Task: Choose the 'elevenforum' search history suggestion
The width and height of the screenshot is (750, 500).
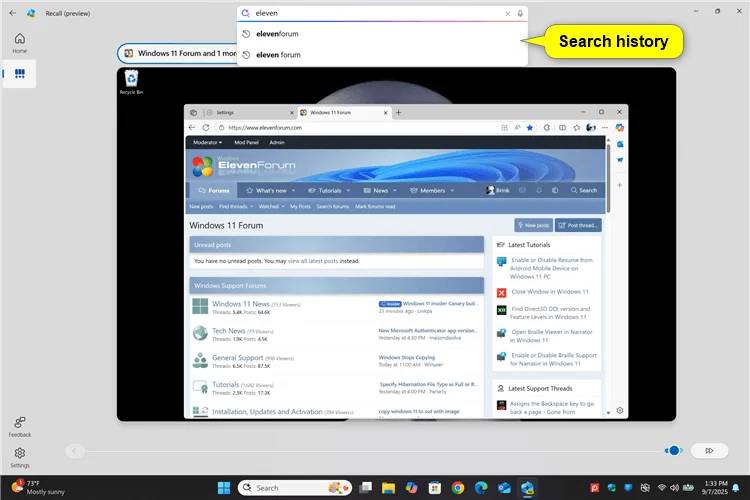Action: [x=382, y=34]
